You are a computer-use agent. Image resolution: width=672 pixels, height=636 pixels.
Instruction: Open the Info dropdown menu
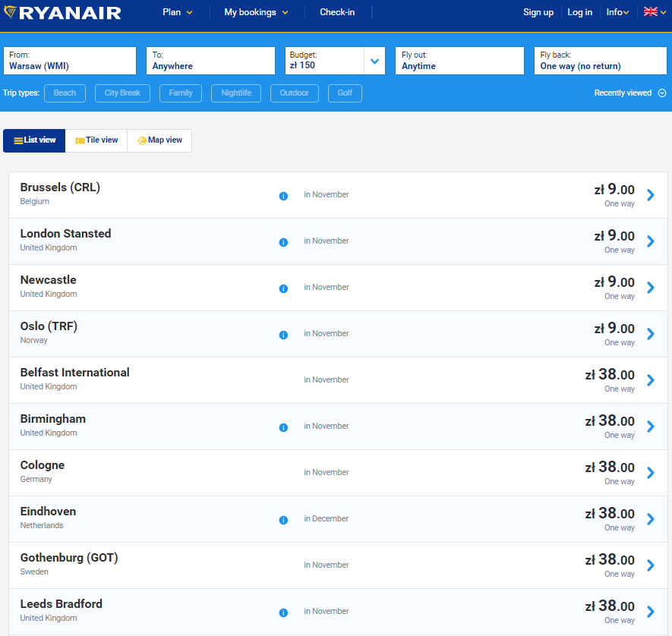[x=617, y=12]
